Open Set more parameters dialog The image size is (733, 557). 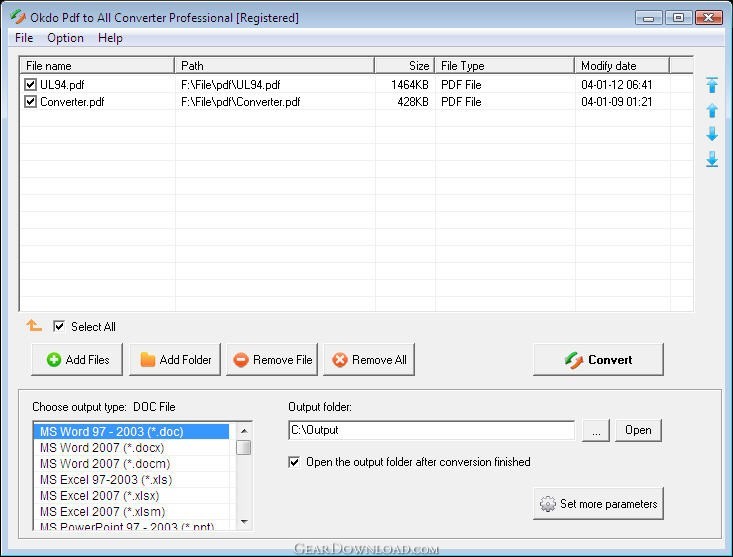[x=598, y=504]
